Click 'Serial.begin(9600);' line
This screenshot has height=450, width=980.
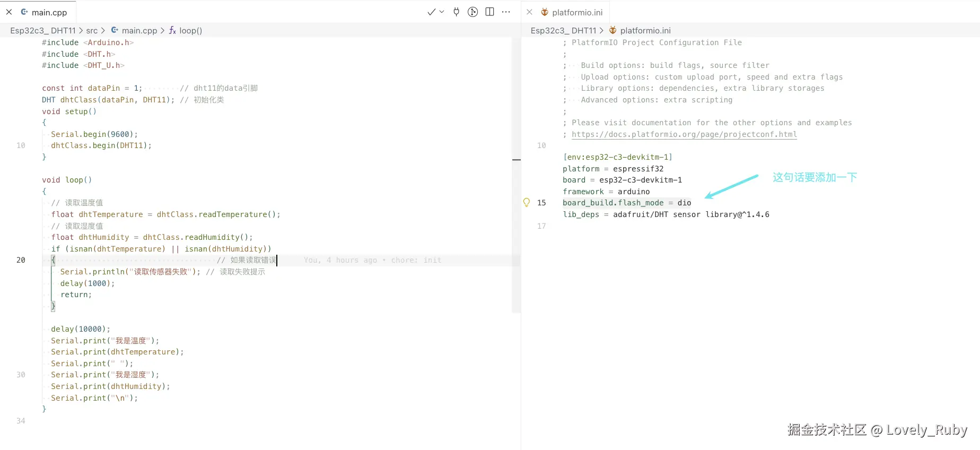(x=94, y=134)
